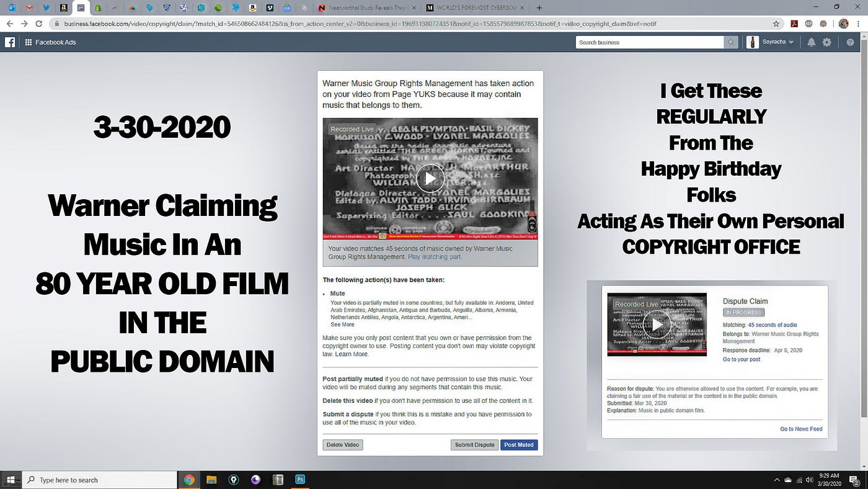Open the Soyracha account dropdown
The height and width of the screenshot is (489, 868).
778,42
